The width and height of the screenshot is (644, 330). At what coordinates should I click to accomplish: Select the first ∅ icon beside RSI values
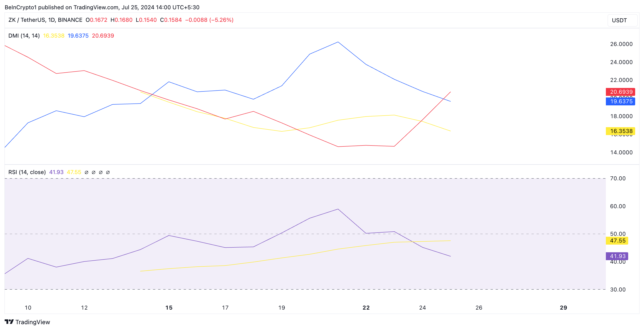point(86,172)
